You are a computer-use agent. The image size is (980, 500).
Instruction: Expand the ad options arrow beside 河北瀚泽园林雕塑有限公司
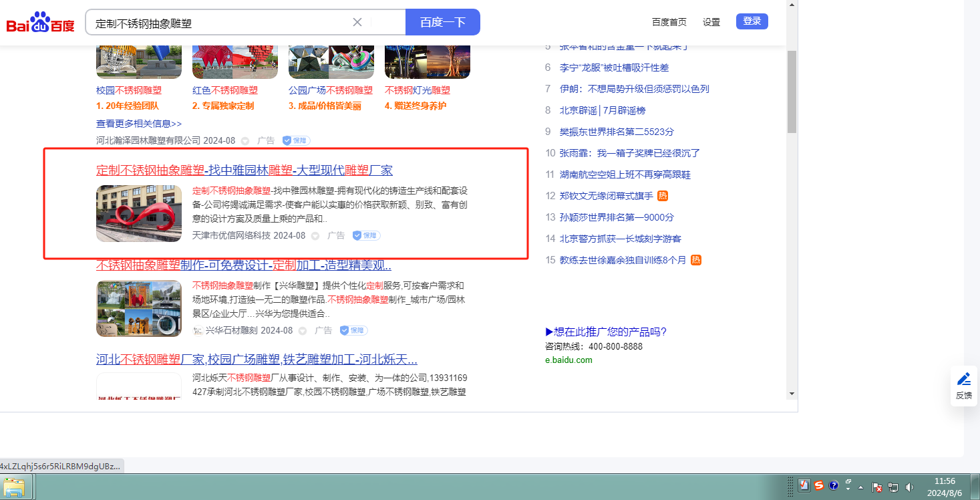pos(245,141)
